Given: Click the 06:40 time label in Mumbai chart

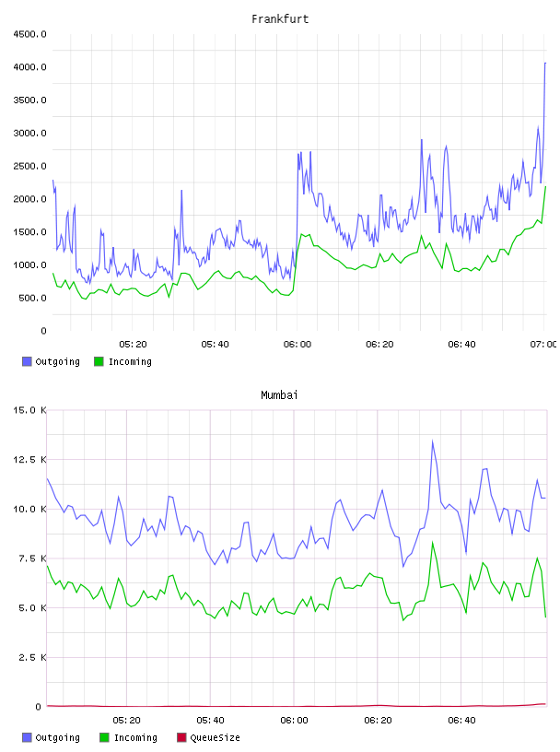Looking at the screenshot, I should point(461,721).
